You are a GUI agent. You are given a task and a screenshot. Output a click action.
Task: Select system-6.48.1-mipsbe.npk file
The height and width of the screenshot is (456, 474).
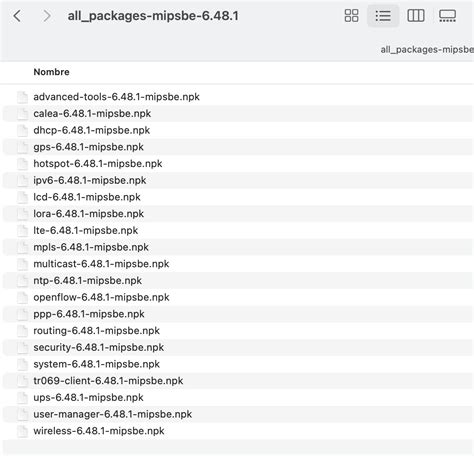[96, 364]
